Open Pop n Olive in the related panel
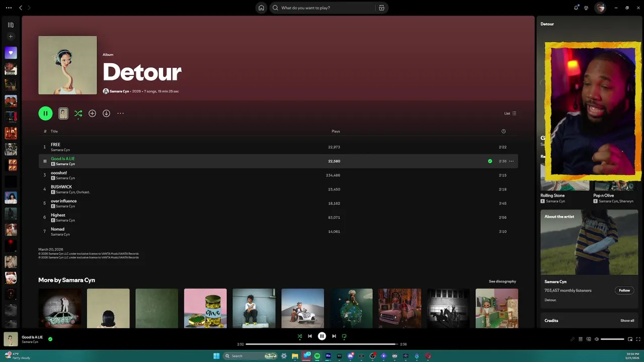Viewport: 644px width, 362px height. coord(603,195)
